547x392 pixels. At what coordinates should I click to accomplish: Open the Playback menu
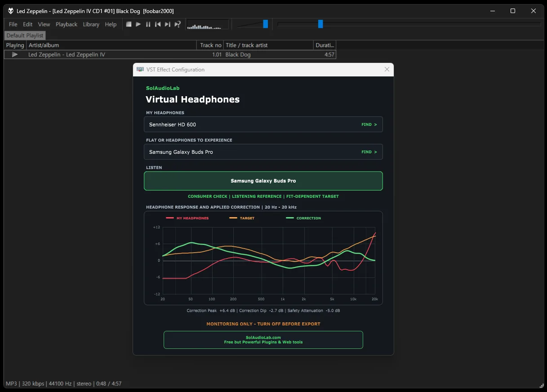(67, 24)
